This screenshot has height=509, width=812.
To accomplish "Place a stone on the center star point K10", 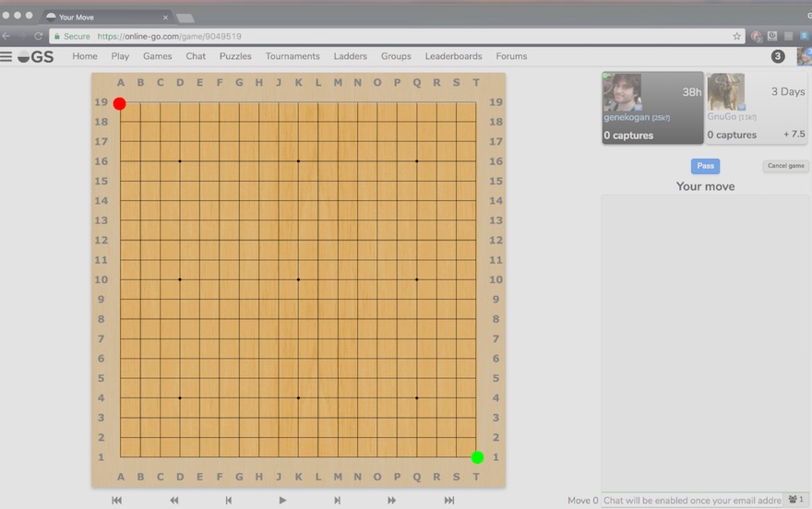I will coord(298,279).
